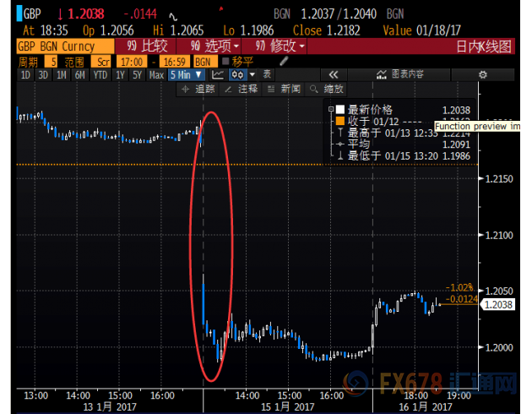Toggle the white 最新价格 legend box
This screenshot has width=532, height=414.
339,110
